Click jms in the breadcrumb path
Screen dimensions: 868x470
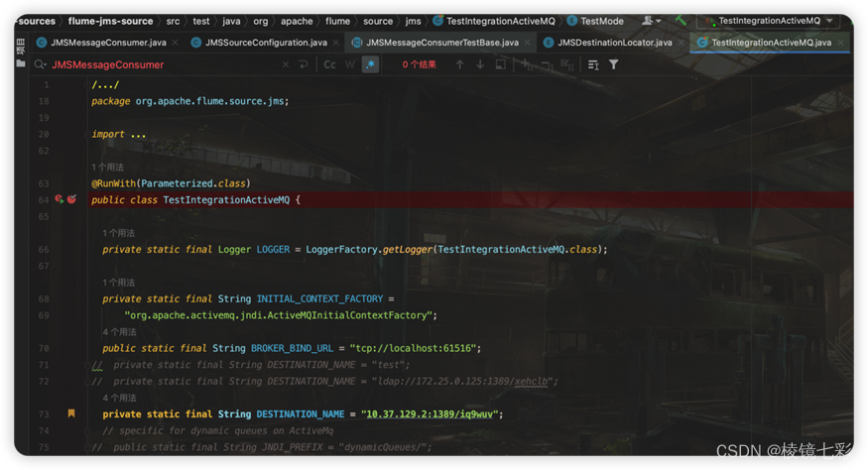[x=413, y=21]
